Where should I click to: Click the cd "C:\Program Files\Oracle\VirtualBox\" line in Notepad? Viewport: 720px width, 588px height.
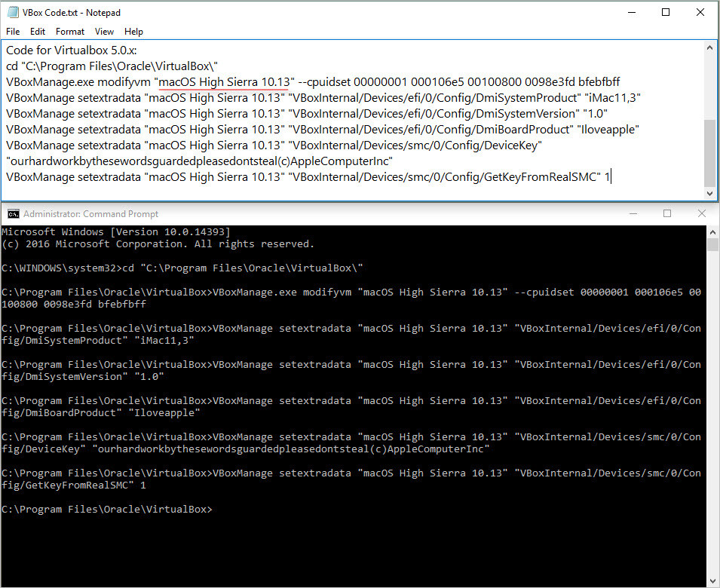click(x=112, y=66)
